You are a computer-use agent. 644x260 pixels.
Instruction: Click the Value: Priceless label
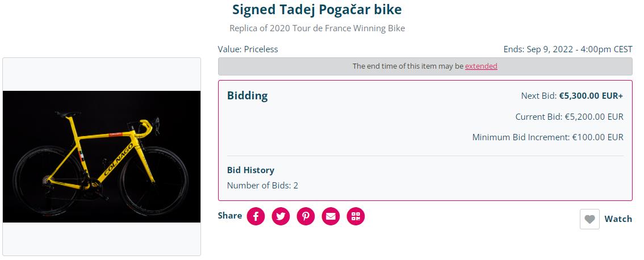pyautogui.click(x=248, y=49)
